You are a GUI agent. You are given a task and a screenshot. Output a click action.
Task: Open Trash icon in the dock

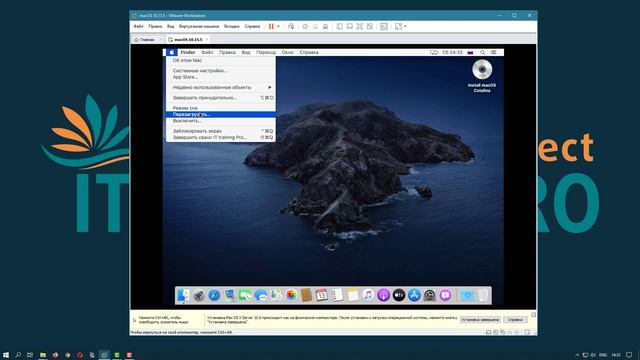click(483, 295)
